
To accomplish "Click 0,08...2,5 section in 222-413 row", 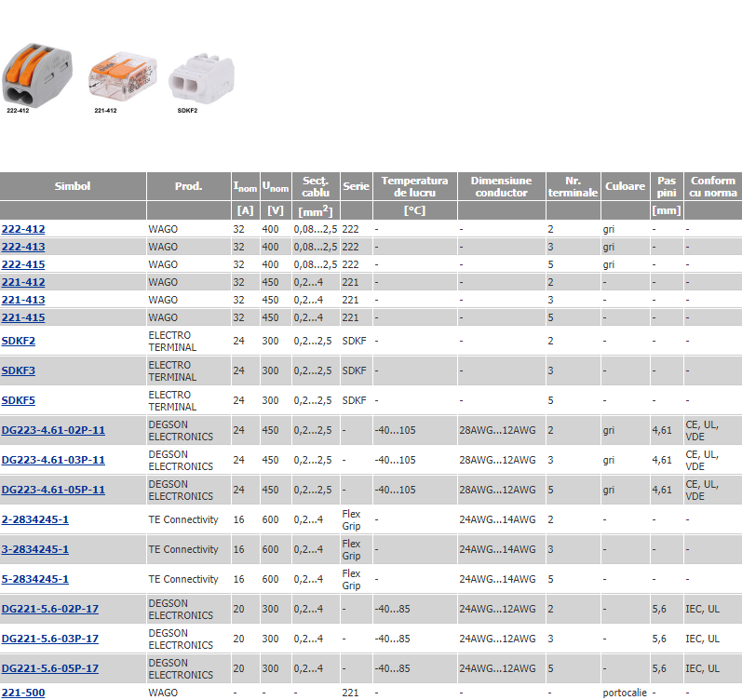I will pyautogui.click(x=316, y=247).
